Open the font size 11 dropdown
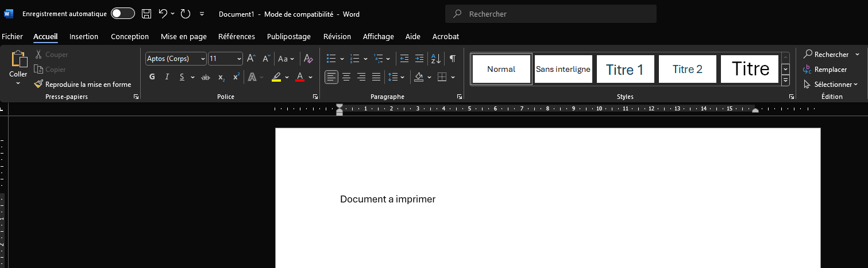 (x=240, y=59)
